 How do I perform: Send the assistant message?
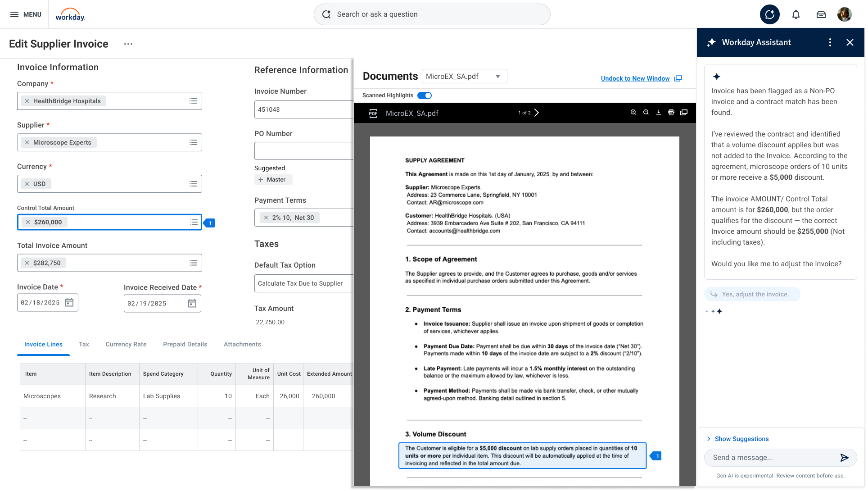pos(844,458)
